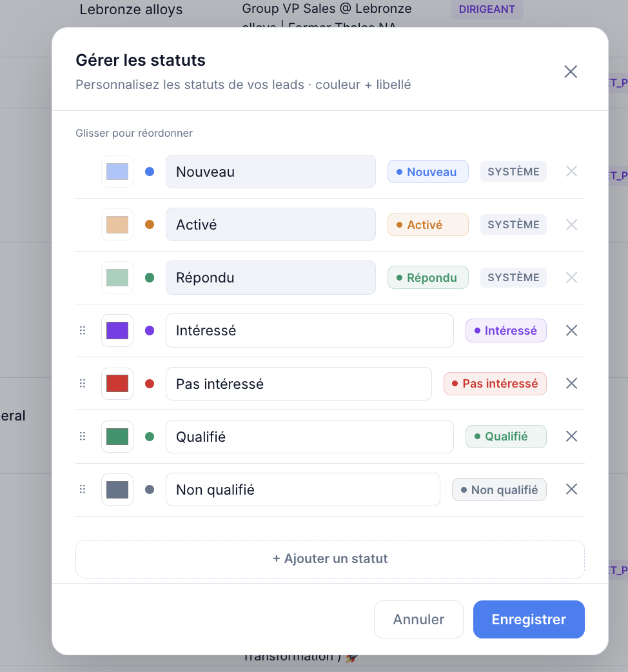
Task: Click the blue Nouveau preview badge
Action: pyautogui.click(x=428, y=172)
